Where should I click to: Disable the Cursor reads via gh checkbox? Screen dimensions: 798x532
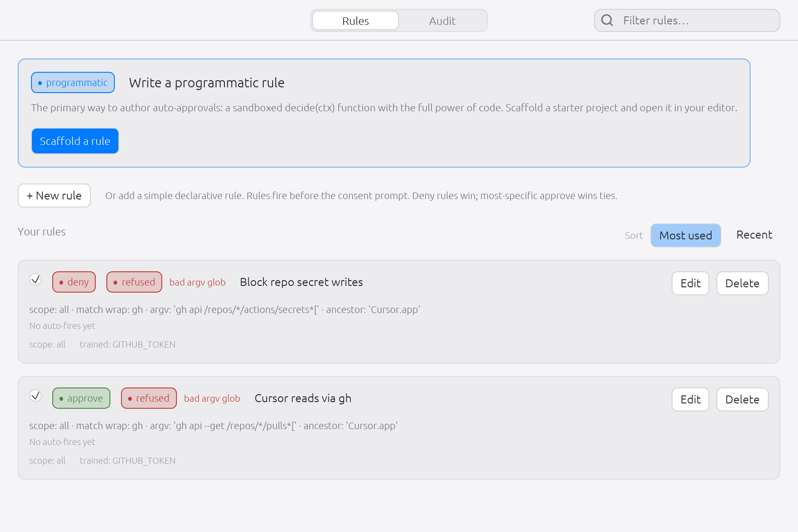coord(35,395)
